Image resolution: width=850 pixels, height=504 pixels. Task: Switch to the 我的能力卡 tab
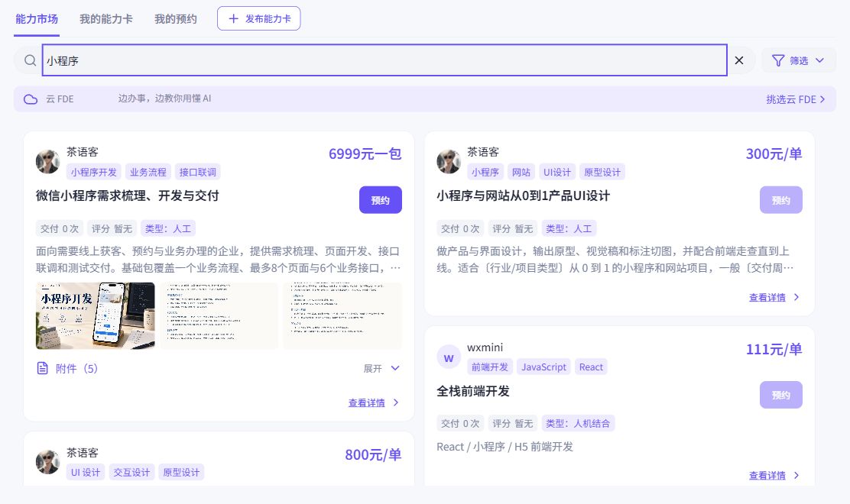click(105, 19)
